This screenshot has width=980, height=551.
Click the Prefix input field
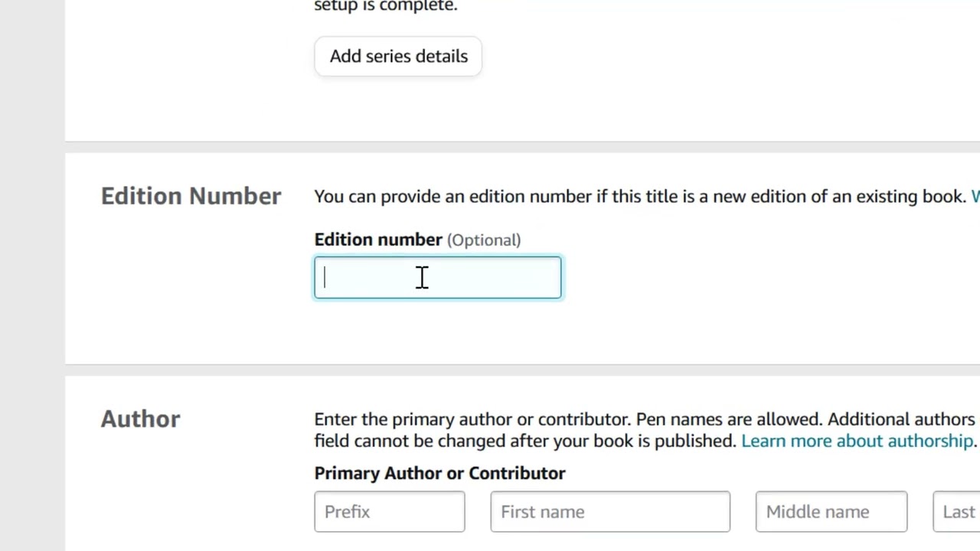click(389, 512)
